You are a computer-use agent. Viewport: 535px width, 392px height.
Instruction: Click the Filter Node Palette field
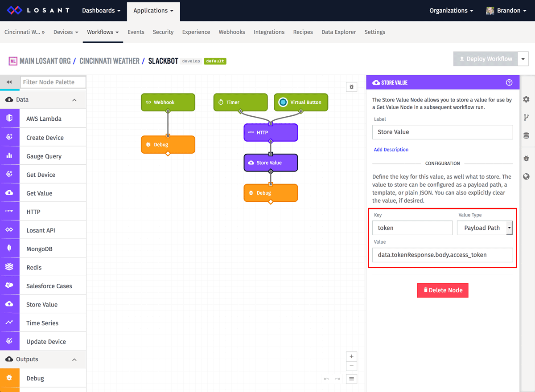[53, 82]
